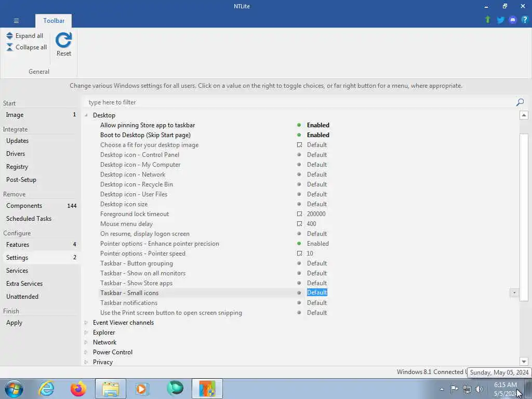This screenshot has height=399, width=532.
Task: Open the Components page
Action: (x=41, y=206)
